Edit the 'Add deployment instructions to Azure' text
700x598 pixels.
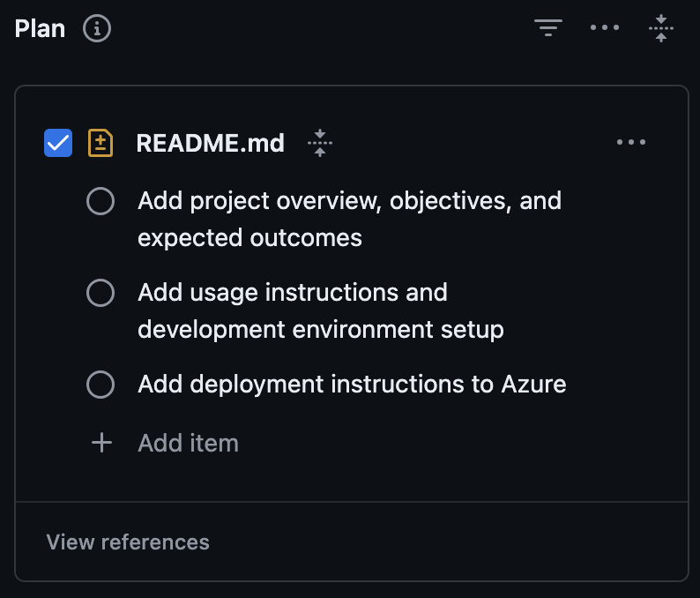[x=352, y=385]
